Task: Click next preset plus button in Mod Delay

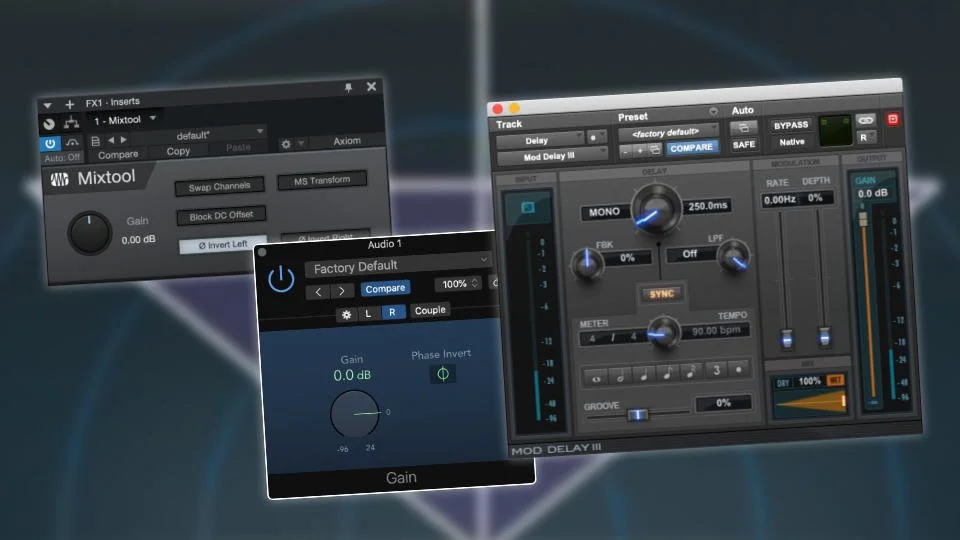Action: click(640, 150)
